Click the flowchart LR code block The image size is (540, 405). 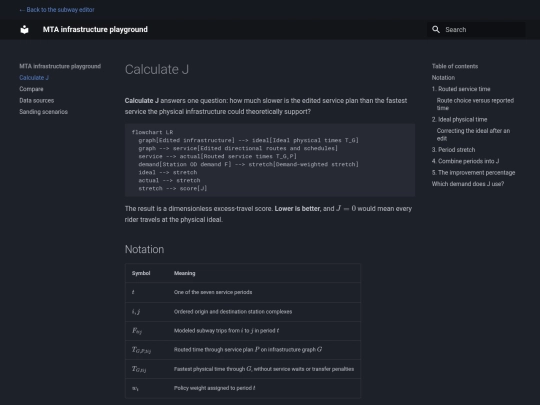pyautogui.click(x=270, y=160)
